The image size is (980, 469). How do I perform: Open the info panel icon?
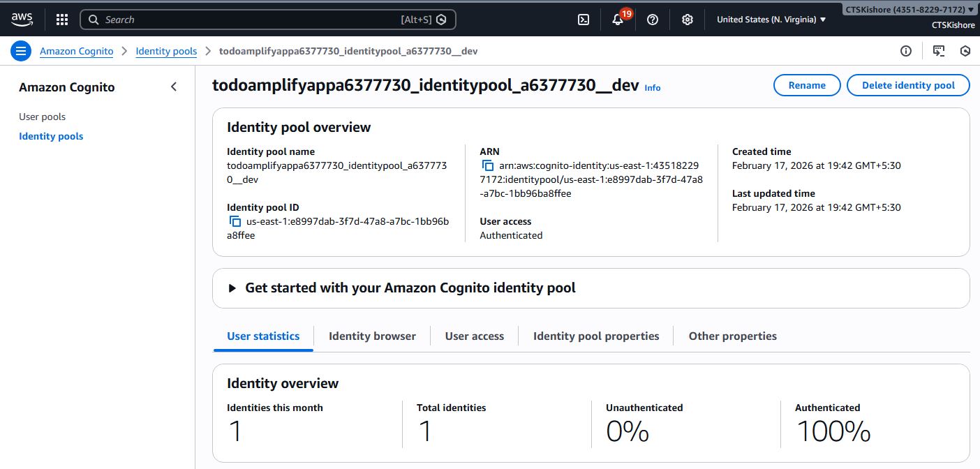(906, 51)
